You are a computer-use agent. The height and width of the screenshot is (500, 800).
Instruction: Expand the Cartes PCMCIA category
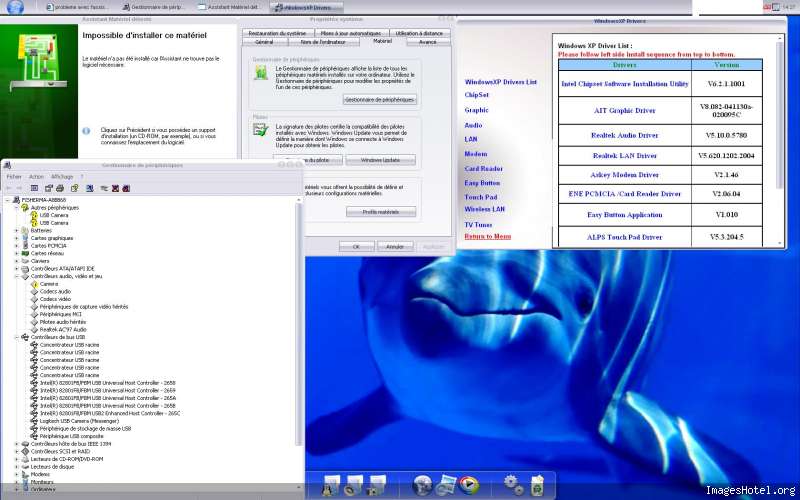[17, 246]
